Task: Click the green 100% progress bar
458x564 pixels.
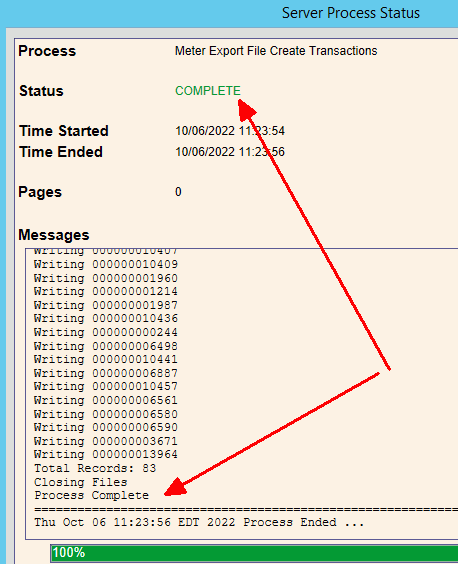Action: 254,553
